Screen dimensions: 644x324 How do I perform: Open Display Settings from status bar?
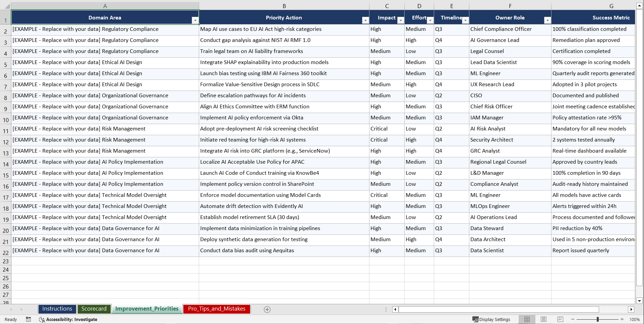491,319
